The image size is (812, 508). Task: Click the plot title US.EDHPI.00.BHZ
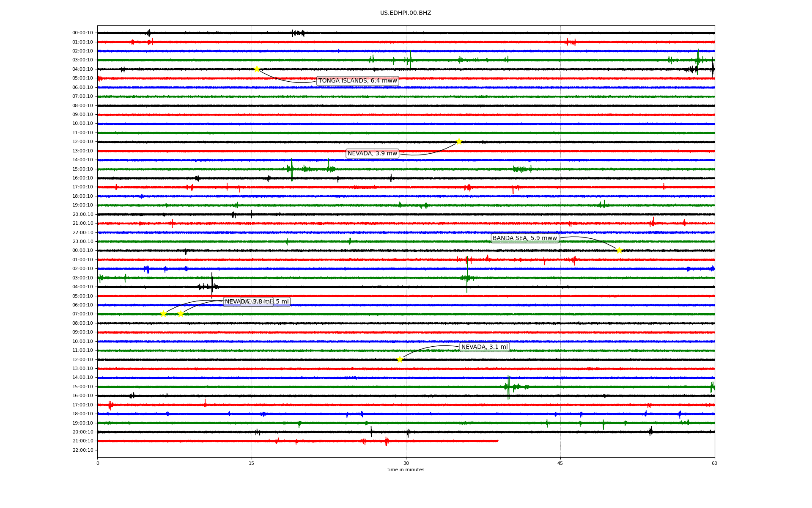point(406,13)
